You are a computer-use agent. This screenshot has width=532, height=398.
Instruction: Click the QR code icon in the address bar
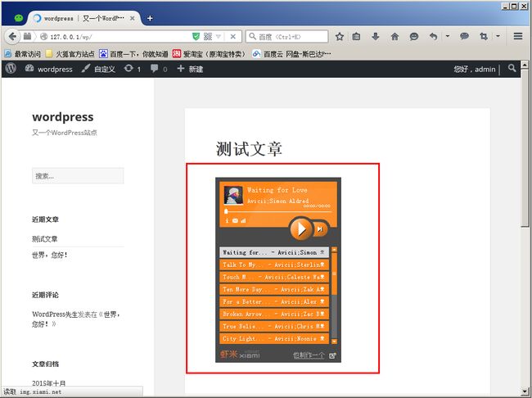[208, 36]
